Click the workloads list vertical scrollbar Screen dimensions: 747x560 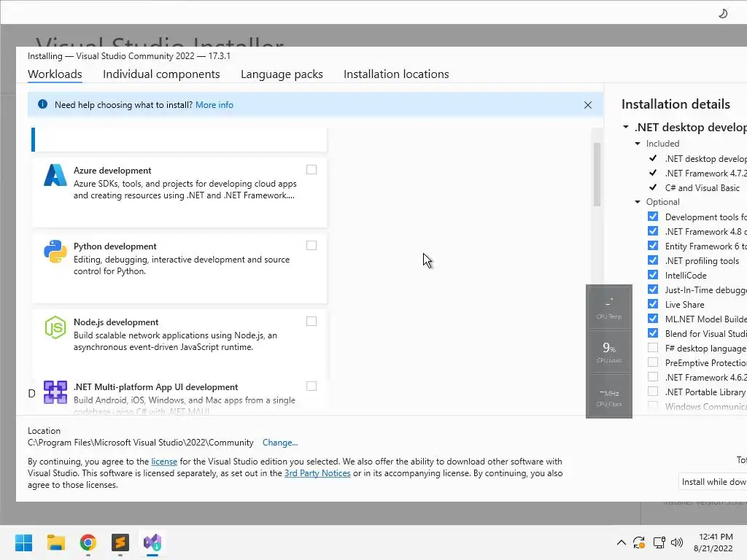pos(597,174)
